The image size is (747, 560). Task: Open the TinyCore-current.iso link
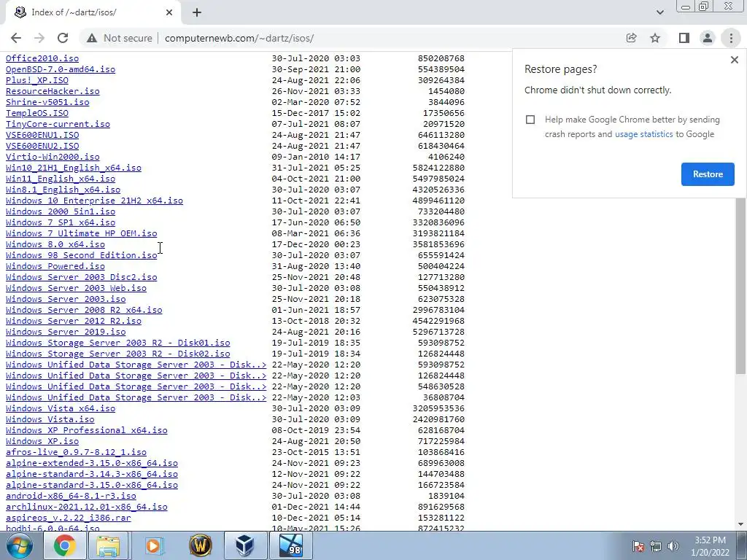pos(58,124)
